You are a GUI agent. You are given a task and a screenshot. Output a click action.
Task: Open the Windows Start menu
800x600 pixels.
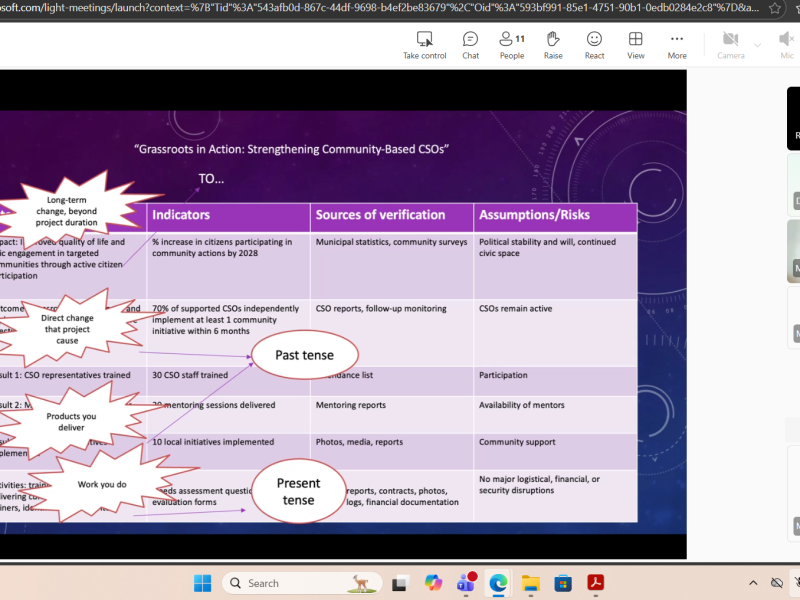pos(202,583)
